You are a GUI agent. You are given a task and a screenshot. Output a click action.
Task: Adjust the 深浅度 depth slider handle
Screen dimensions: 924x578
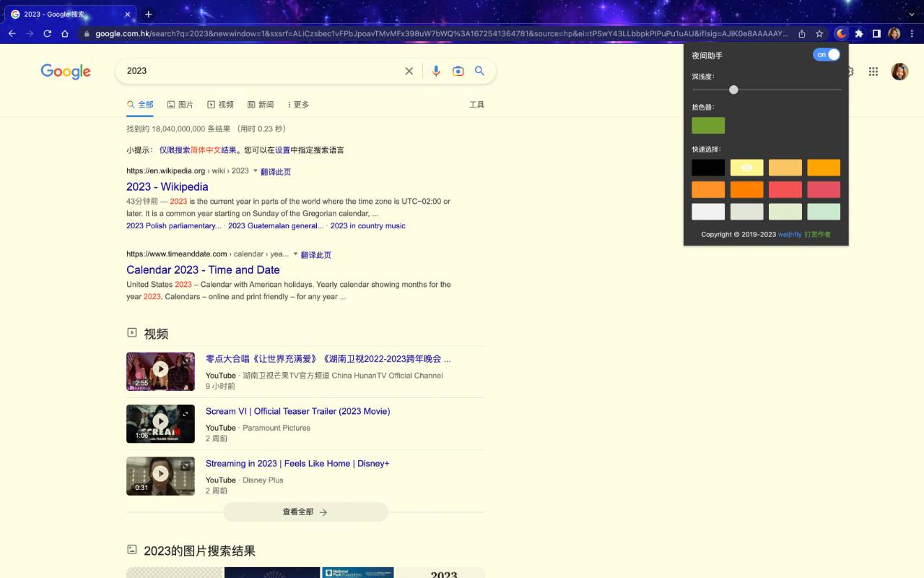coord(733,90)
